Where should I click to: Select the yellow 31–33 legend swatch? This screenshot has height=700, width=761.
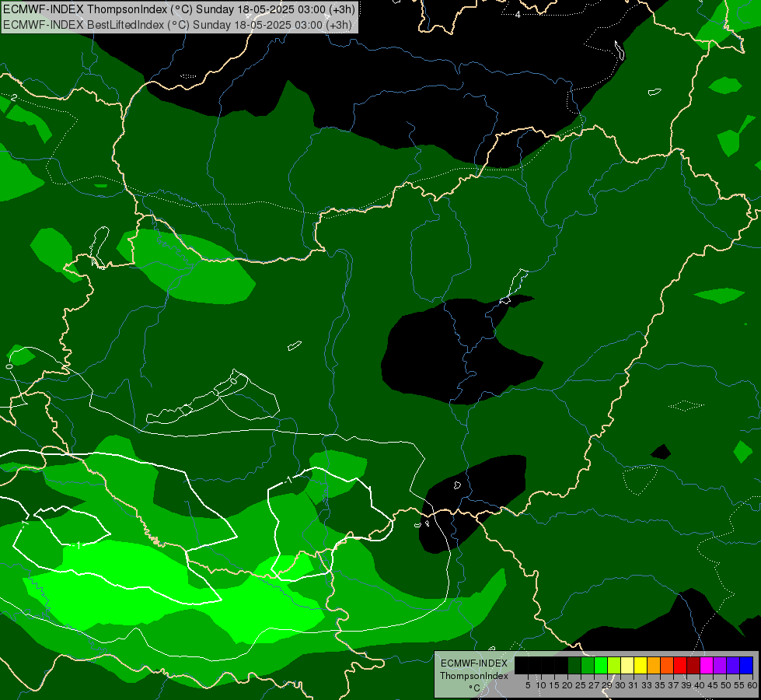[x=641, y=666]
